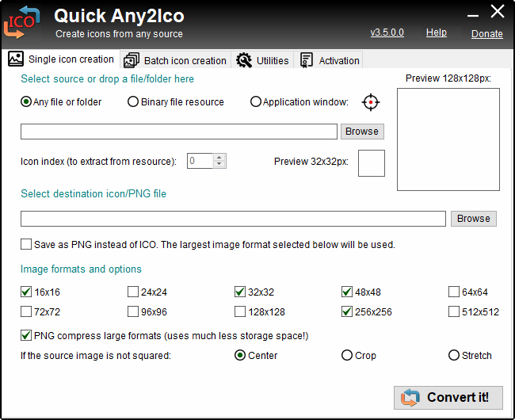This screenshot has height=420, width=515.
Task: Click the 'Select destination icon/PNG file' heading
Action: pos(93,193)
